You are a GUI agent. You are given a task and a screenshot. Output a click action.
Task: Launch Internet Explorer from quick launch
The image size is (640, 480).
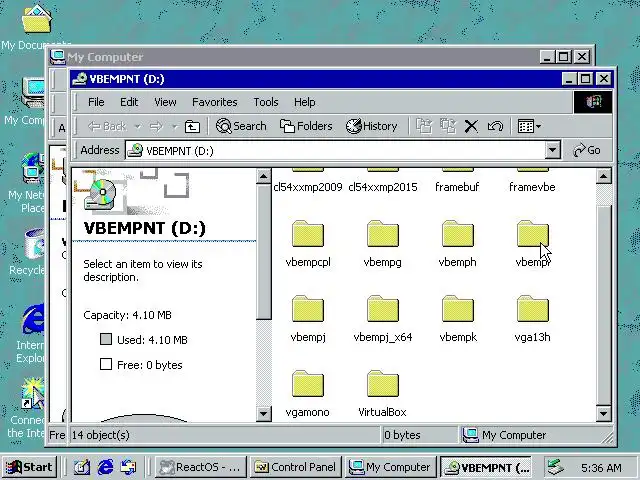click(x=105, y=467)
